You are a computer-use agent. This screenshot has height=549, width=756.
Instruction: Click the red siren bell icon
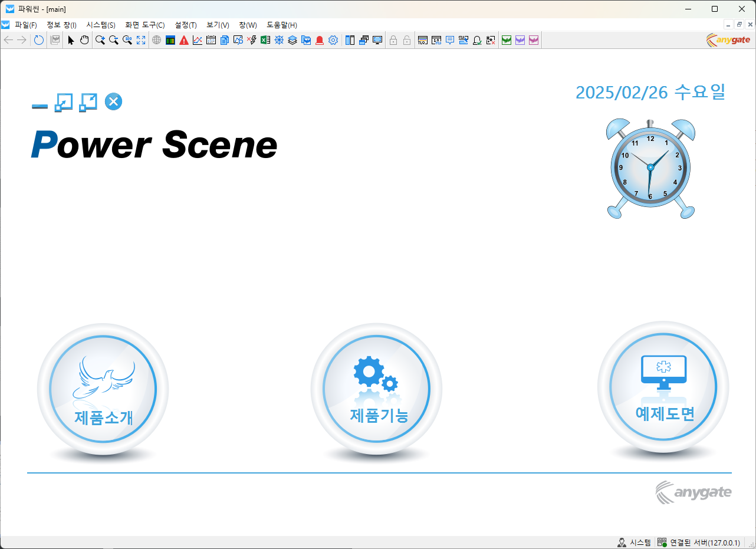point(320,40)
